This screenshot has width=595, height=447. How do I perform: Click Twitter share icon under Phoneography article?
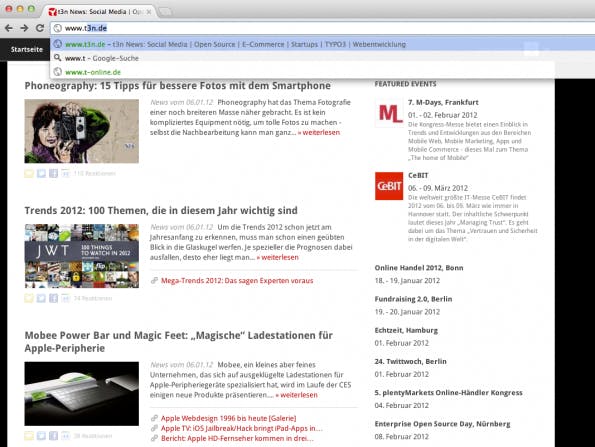click(41, 173)
